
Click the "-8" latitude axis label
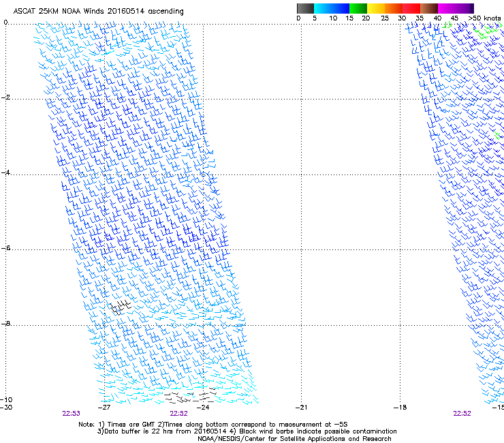pyautogui.click(x=5, y=323)
